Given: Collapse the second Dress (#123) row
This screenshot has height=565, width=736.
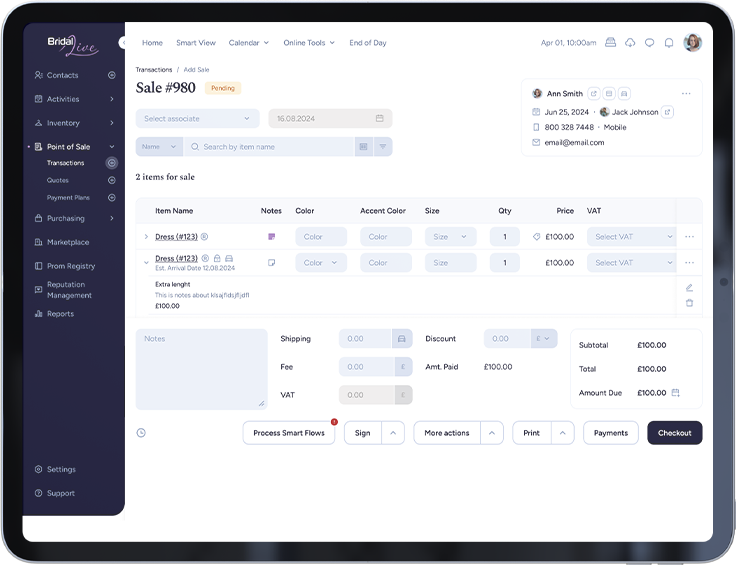Looking at the screenshot, I should [146, 263].
